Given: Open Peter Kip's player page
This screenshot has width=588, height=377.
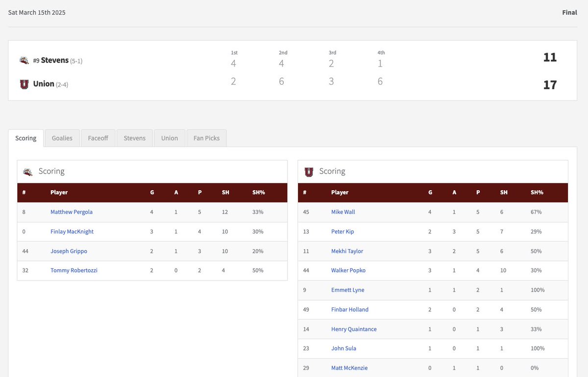Looking at the screenshot, I should pos(343,232).
